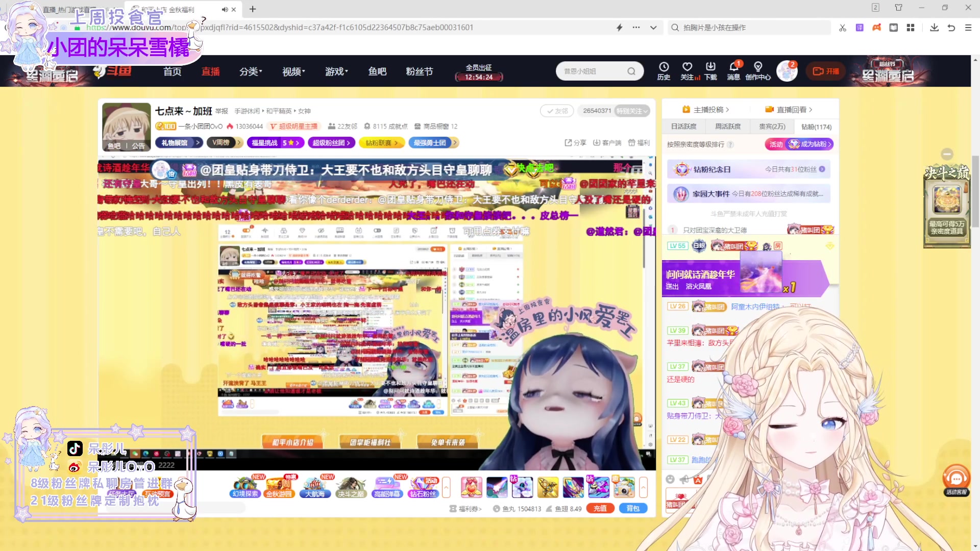This screenshot has width=980, height=551.
Task: Open the 大航海 activity icon
Action: coord(315,487)
